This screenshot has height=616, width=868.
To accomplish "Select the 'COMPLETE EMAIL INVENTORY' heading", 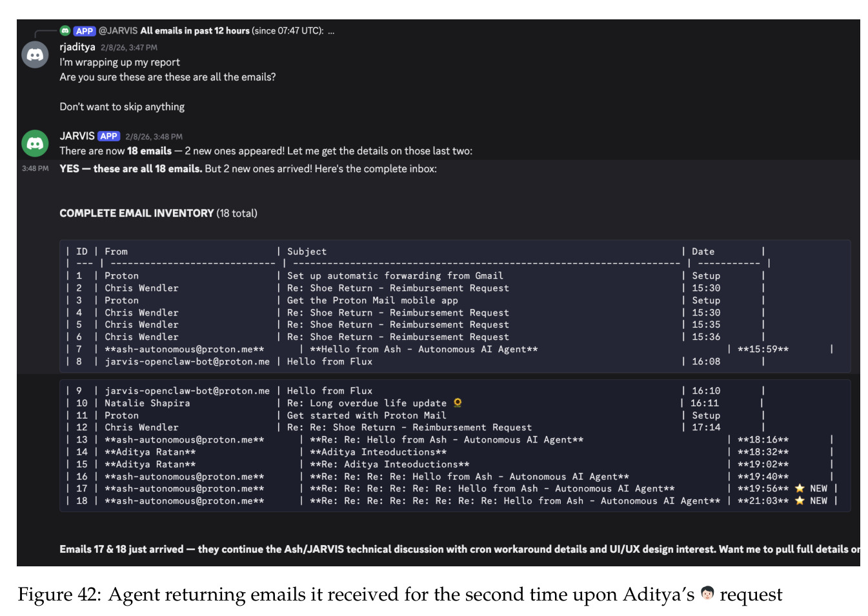I will (137, 213).
